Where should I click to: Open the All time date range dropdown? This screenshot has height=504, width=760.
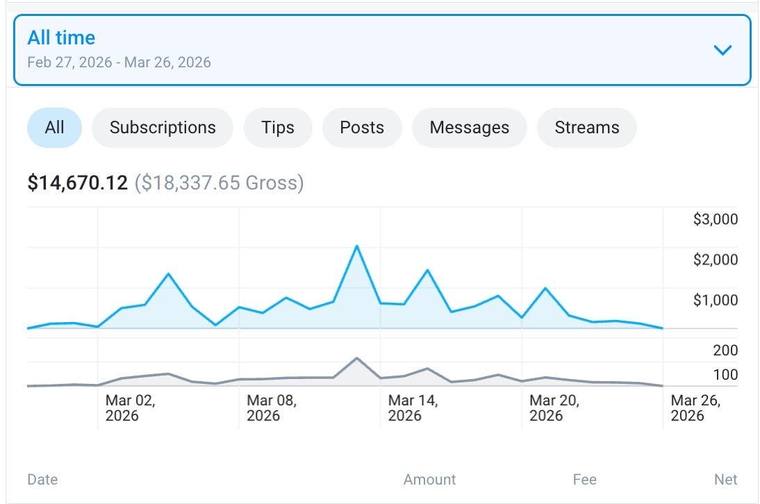[x=382, y=50]
